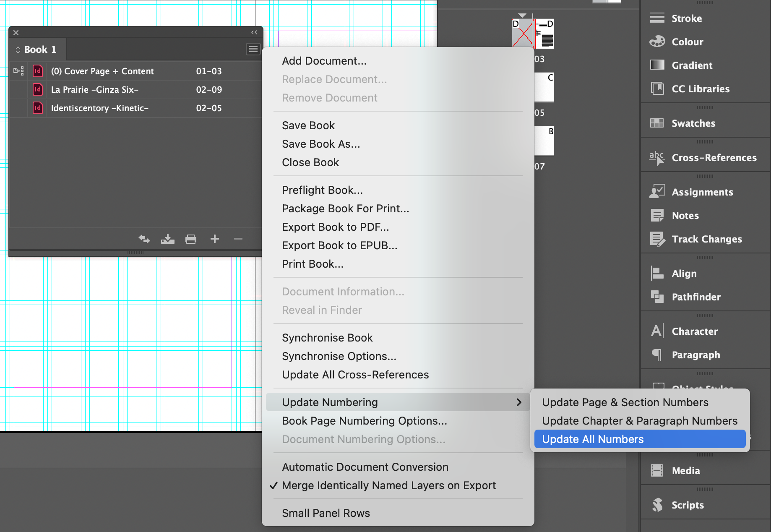
Task: Click the synchronise icon in the Book panel
Action: pos(144,238)
